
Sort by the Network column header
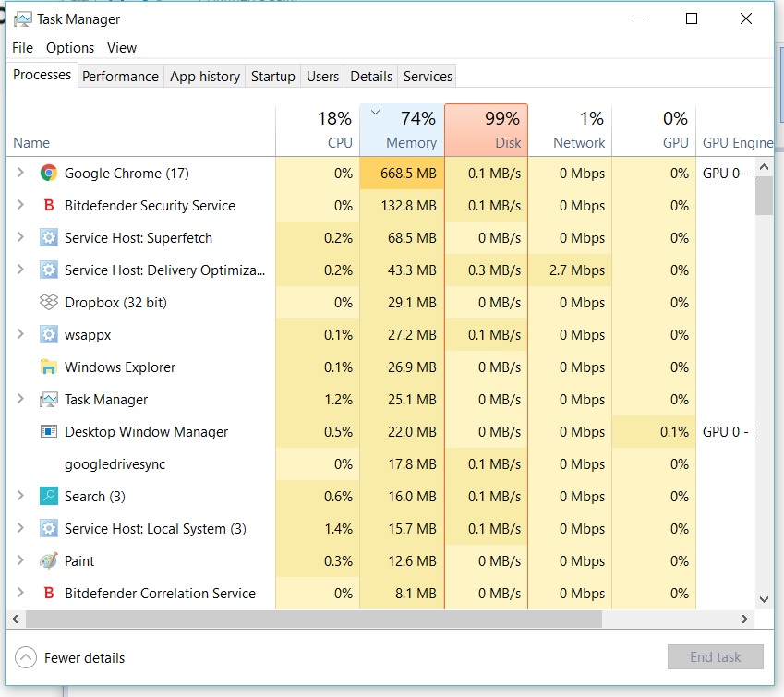pos(570,130)
